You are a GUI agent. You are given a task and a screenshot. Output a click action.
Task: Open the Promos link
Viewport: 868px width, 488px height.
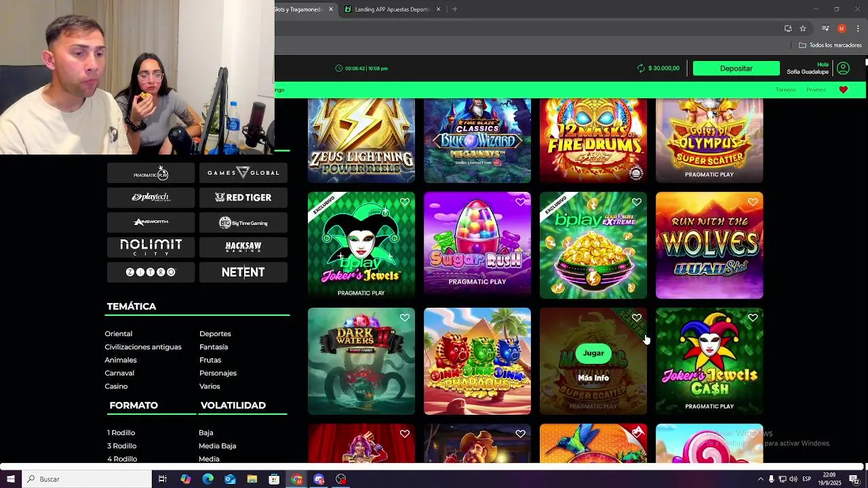click(816, 89)
